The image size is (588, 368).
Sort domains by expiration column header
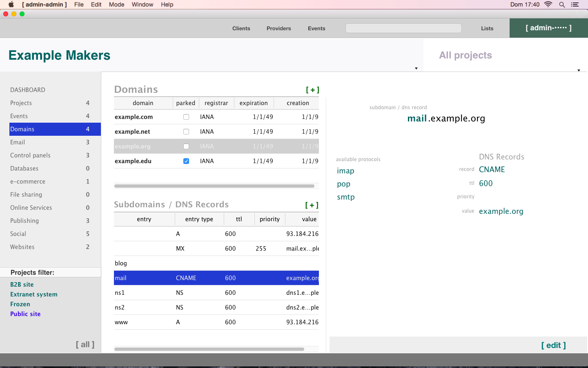[254, 103]
